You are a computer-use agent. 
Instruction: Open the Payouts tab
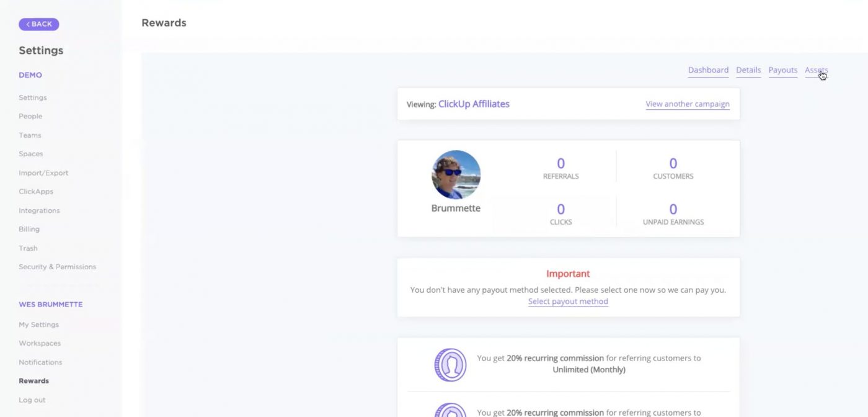tap(782, 70)
